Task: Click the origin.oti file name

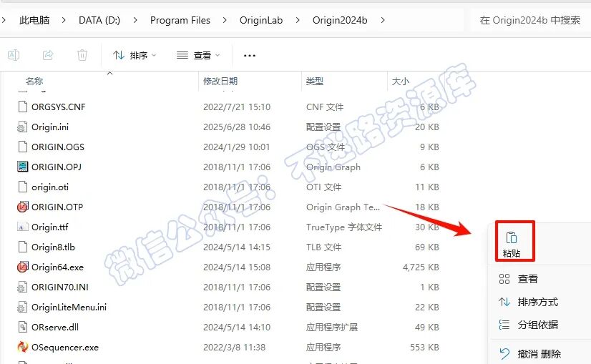Action: coord(50,187)
